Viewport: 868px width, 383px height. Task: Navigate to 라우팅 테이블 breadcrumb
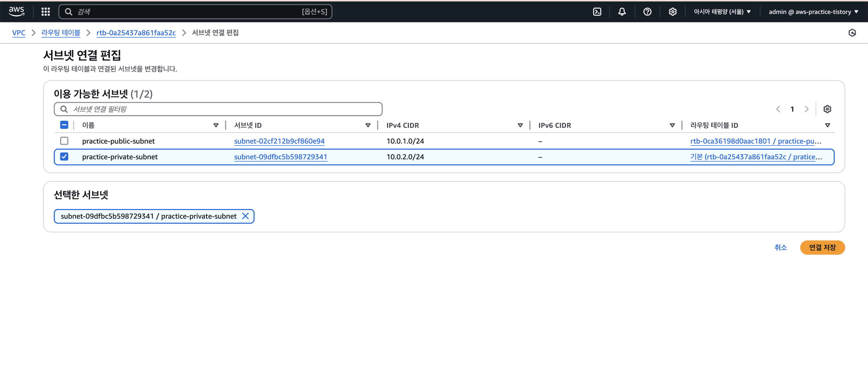click(61, 33)
